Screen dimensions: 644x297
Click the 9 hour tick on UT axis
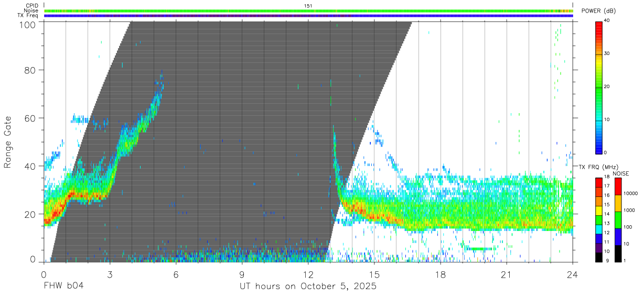(x=242, y=274)
